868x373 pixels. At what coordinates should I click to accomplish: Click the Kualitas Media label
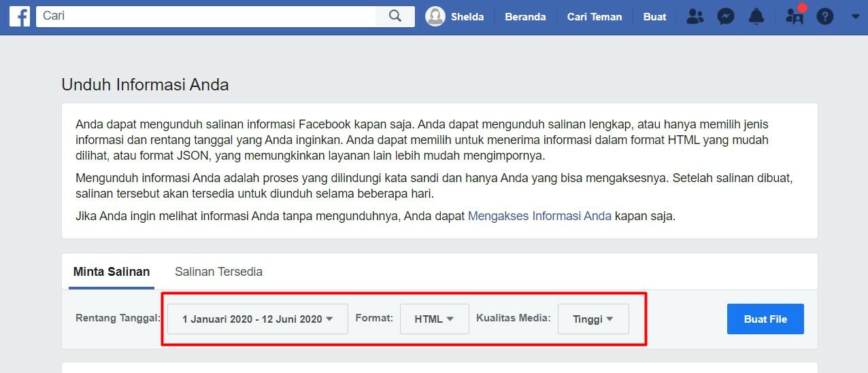(x=514, y=317)
